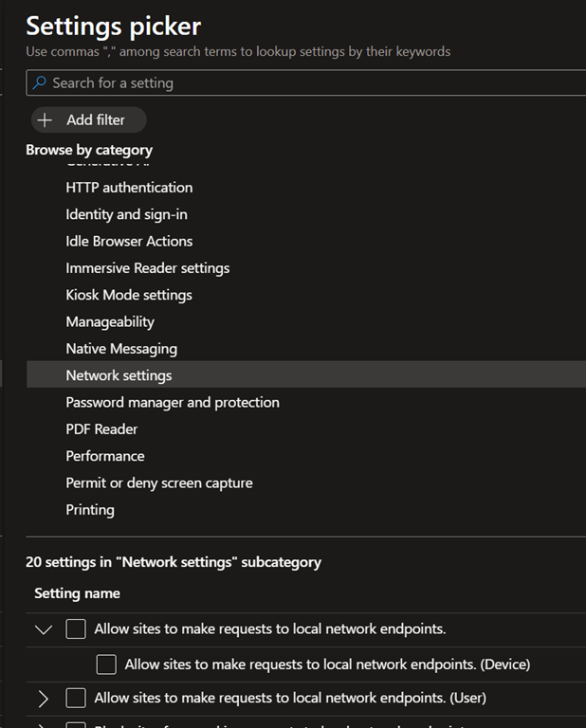Select the Native Messaging category
Viewport: 586px width, 728px height.
121,349
